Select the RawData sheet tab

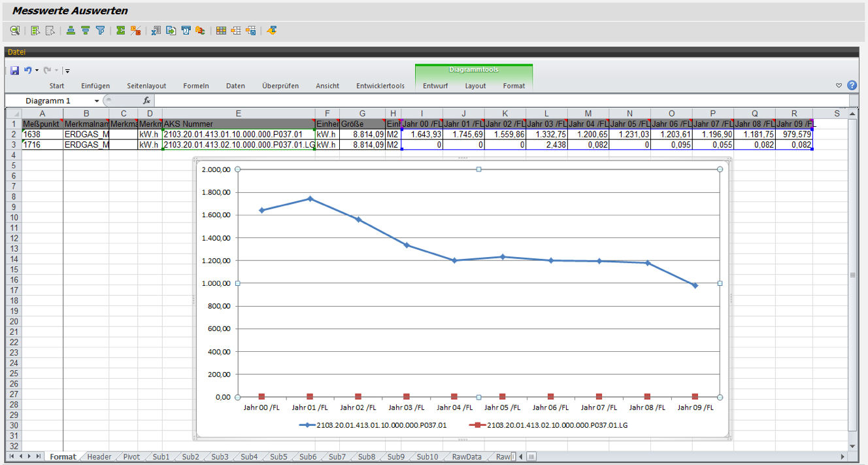466,456
